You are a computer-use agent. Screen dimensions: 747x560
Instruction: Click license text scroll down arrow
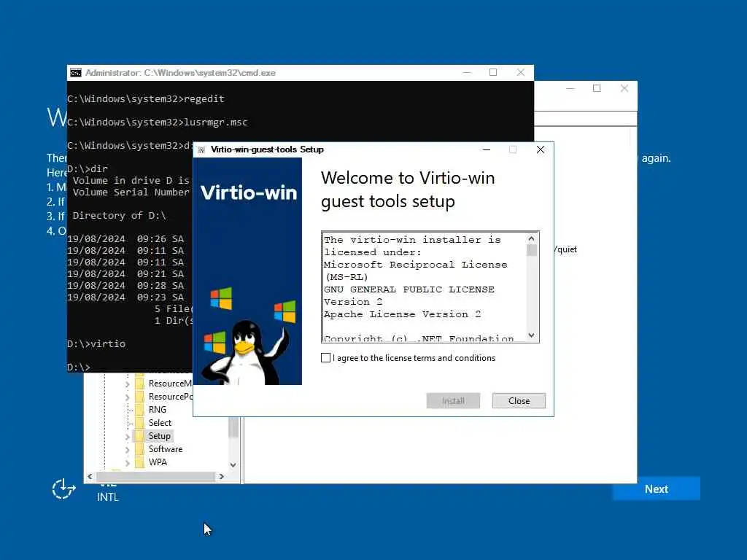[532, 335]
